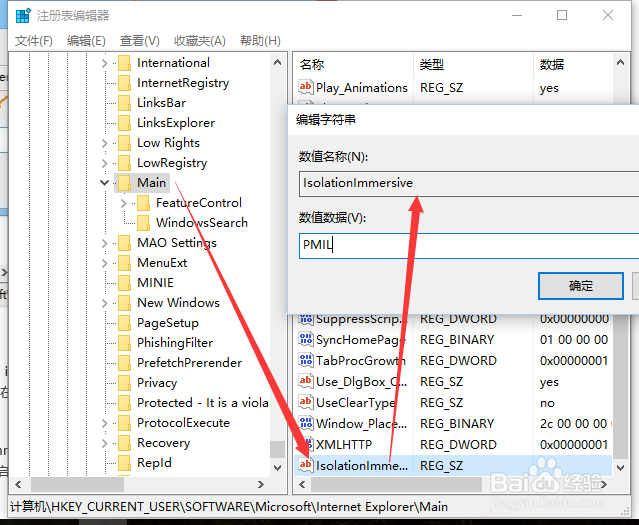Click the value list scroll up arrow
Viewport: 639px width, 525px height.
coord(621,62)
